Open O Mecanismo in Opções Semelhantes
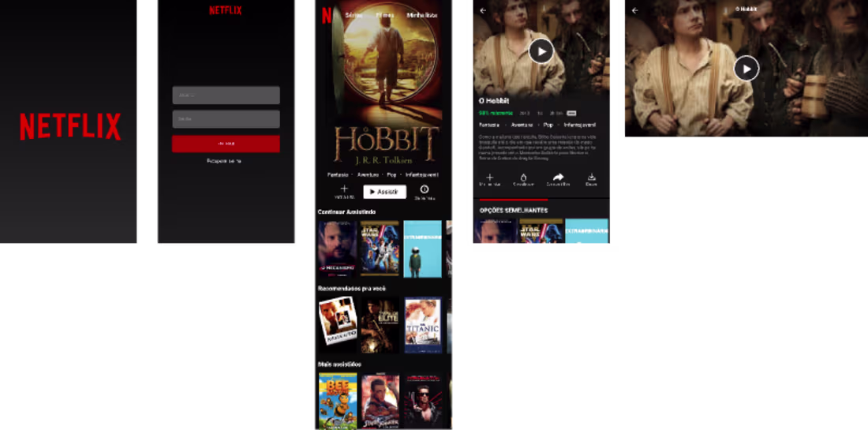 [x=496, y=230]
